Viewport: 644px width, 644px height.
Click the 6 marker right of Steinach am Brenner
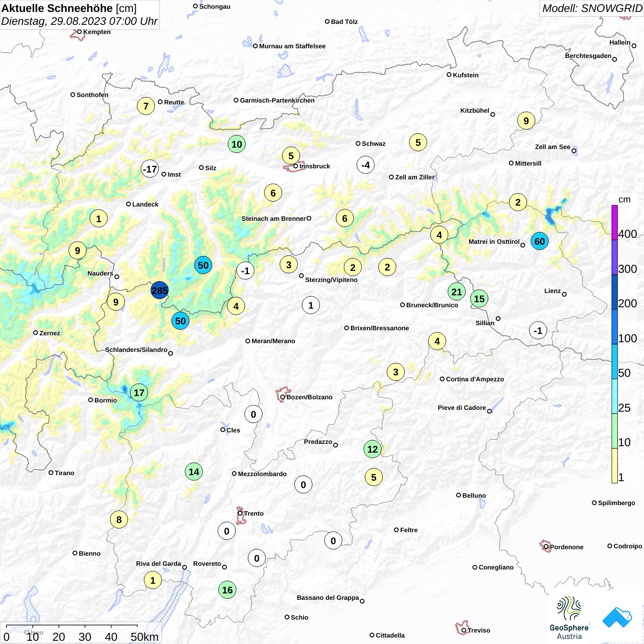tap(345, 218)
